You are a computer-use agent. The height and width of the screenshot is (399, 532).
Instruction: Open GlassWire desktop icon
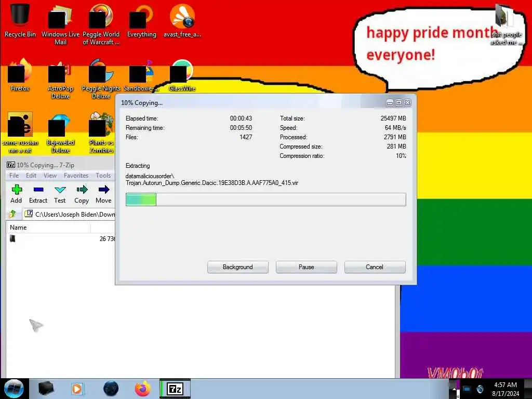click(182, 75)
